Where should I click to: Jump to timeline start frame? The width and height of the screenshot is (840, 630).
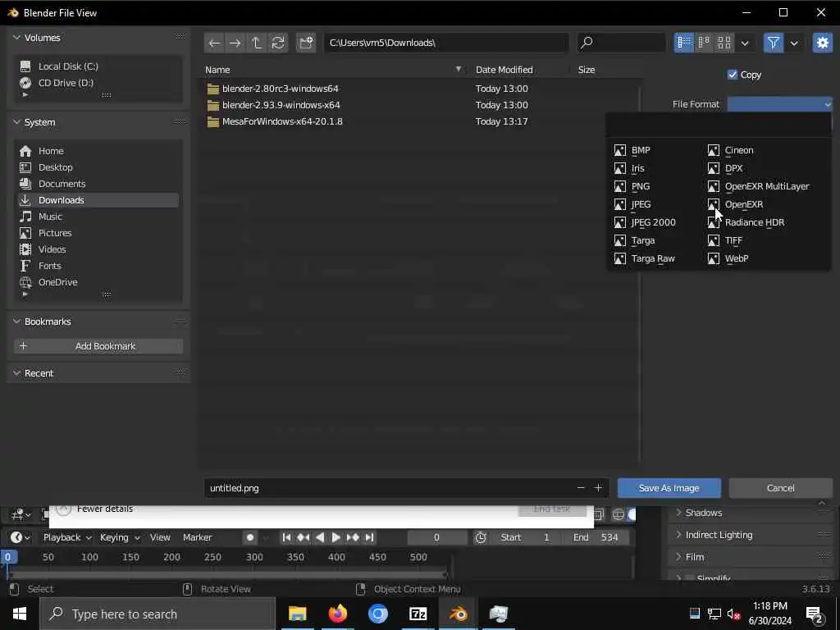click(286, 537)
